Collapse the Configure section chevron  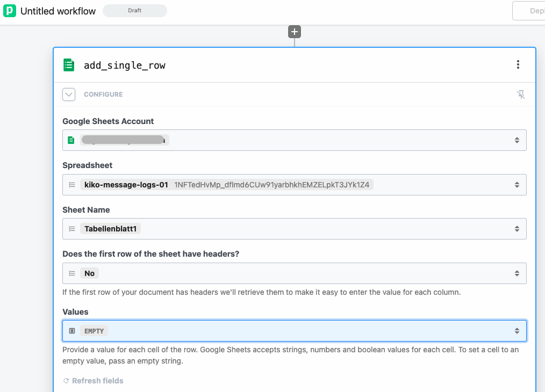pyautogui.click(x=69, y=95)
